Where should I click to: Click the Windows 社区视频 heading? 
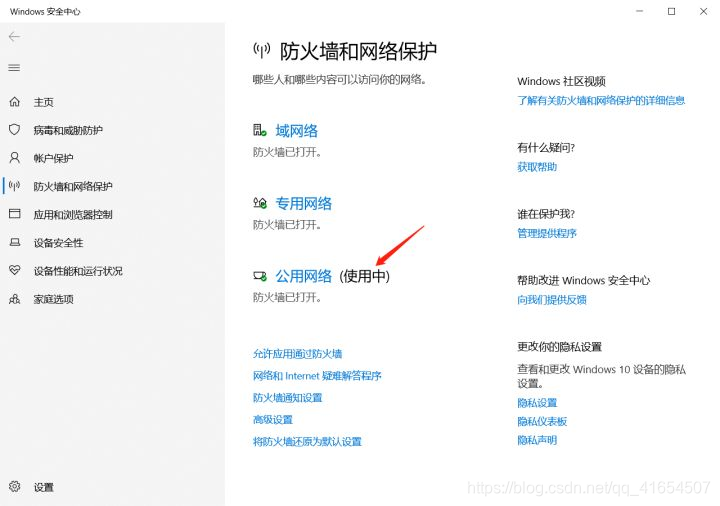(x=562, y=81)
